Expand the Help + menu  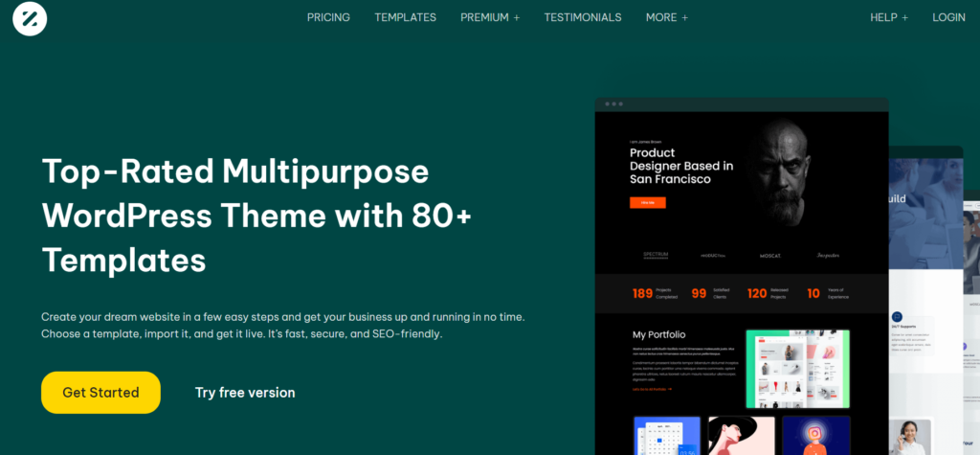[889, 17]
